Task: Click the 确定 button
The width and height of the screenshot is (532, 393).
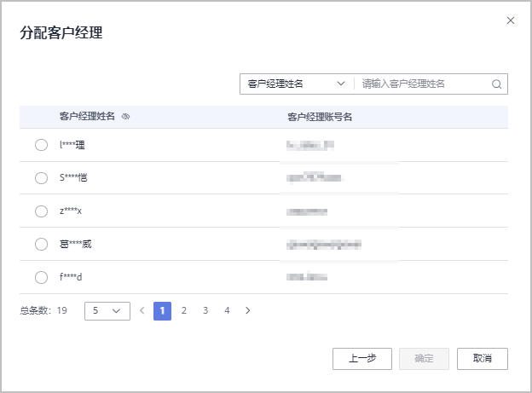Action: click(424, 358)
